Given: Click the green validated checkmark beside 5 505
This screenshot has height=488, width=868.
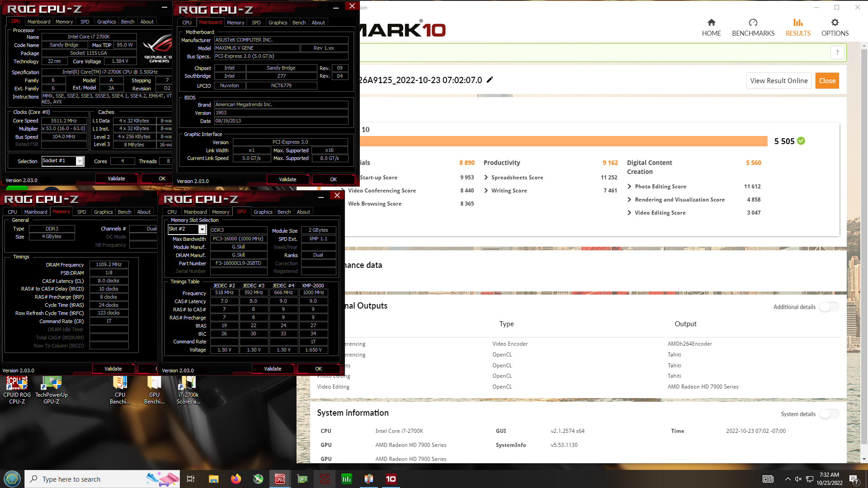Looking at the screenshot, I should pyautogui.click(x=801, y=141).
